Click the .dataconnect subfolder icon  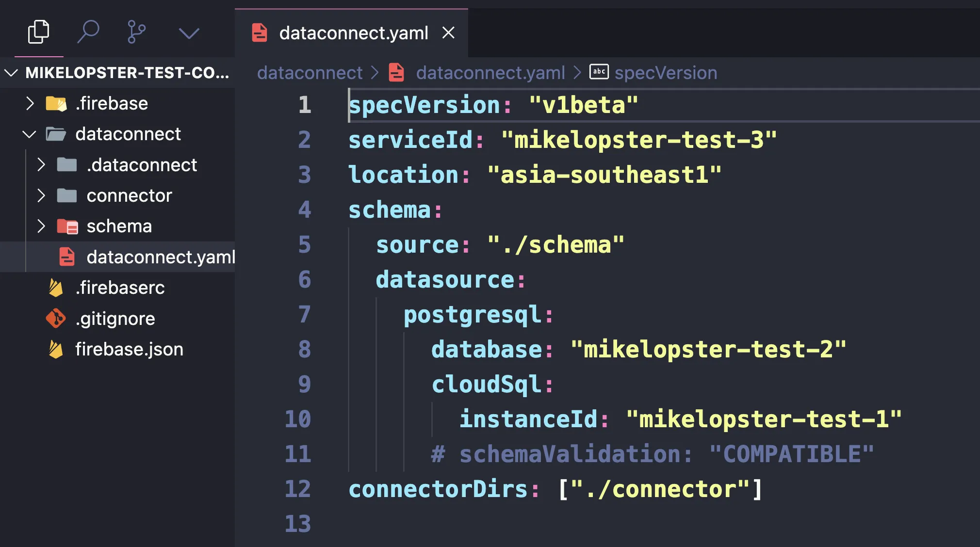67,165
